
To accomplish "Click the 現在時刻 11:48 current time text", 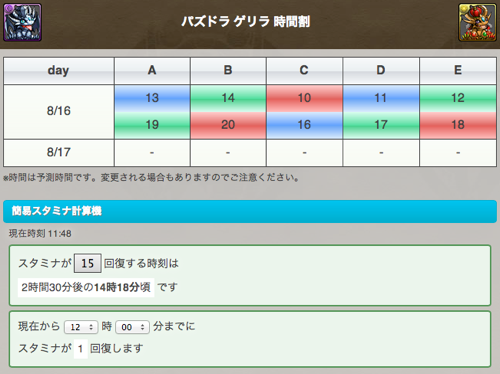I will pyautogui.click(x=40, y=234).
